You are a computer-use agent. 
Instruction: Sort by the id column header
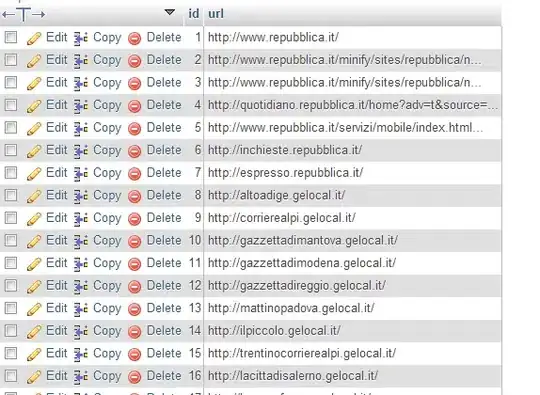(194, 13)
